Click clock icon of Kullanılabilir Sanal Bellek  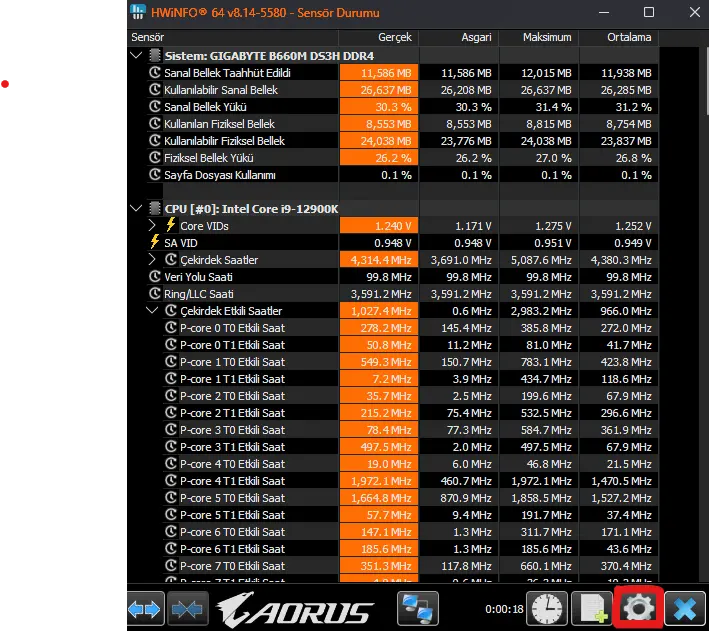pyautogui.click(x=155, y=90)
